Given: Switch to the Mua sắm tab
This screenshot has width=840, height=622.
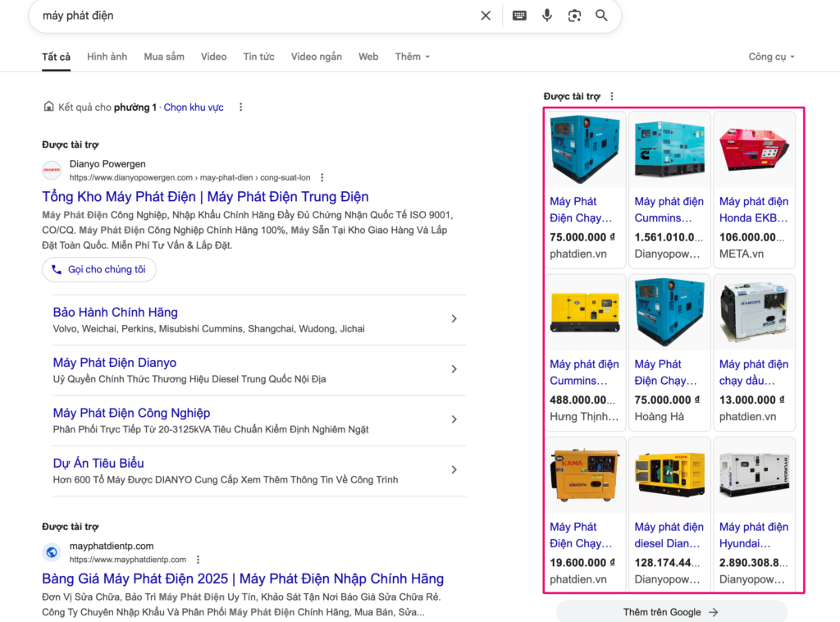Looking at the screenshot, I should pyautogui.click(x=164, y=57).
